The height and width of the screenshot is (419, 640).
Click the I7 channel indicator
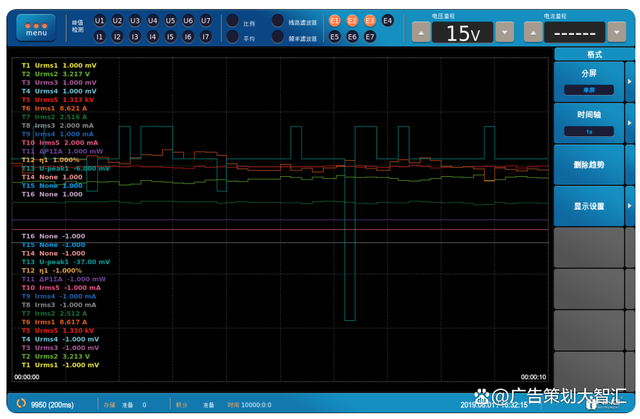[206, 37]
